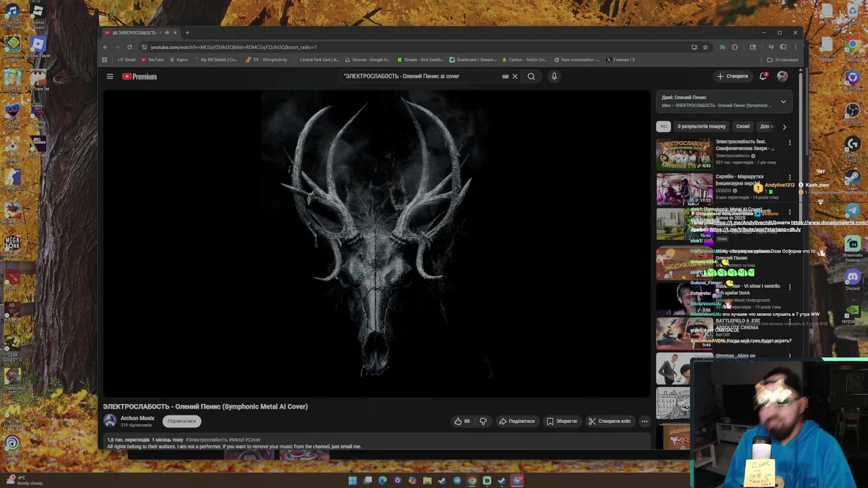Play the Электрослабость feat. Симфонические Звери thumbnail
This screenshot has width=868, height=488.
click(x=684, y=154)
